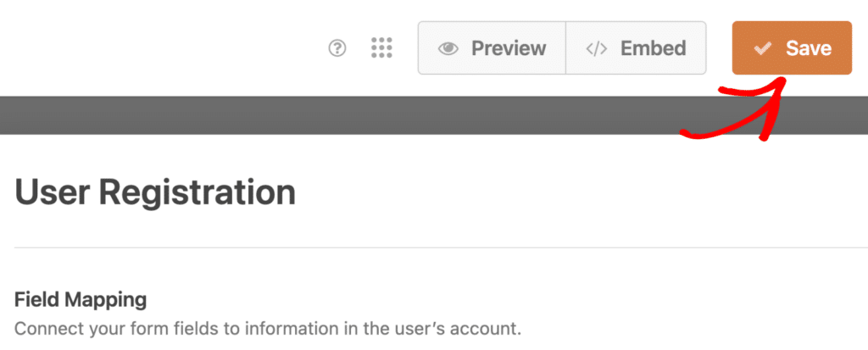
Task: Click the eye icon in Preview
Action: (448, 49)
